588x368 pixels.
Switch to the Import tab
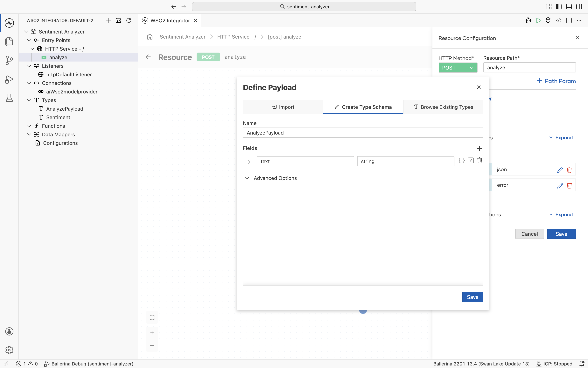pyautogui.click(x=283, y=107)
